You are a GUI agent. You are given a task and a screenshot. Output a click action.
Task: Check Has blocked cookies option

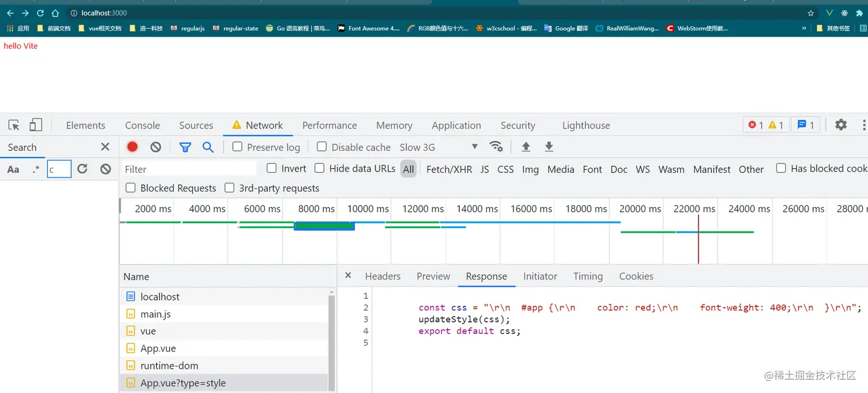(781, 168)
